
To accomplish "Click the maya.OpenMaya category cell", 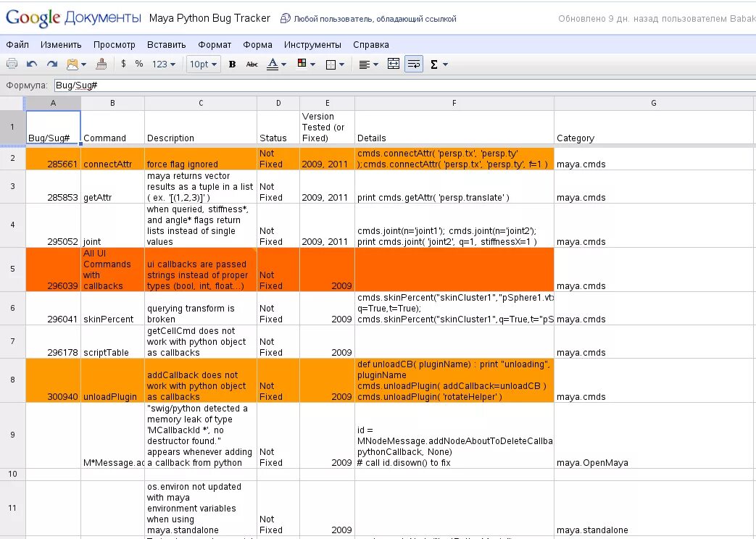I will click(x=654, y=435).
